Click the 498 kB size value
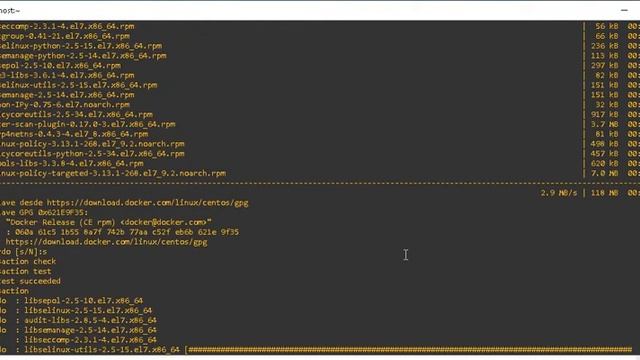The image size is (640, 360). point(604,144)
